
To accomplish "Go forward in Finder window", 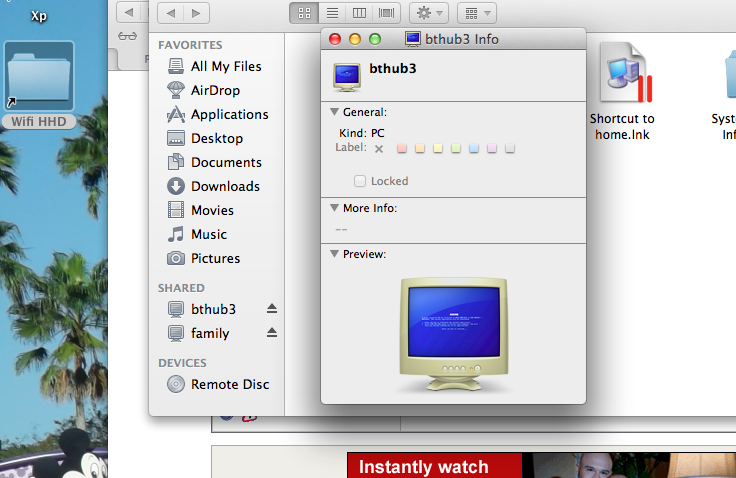I will pos(196,13).
